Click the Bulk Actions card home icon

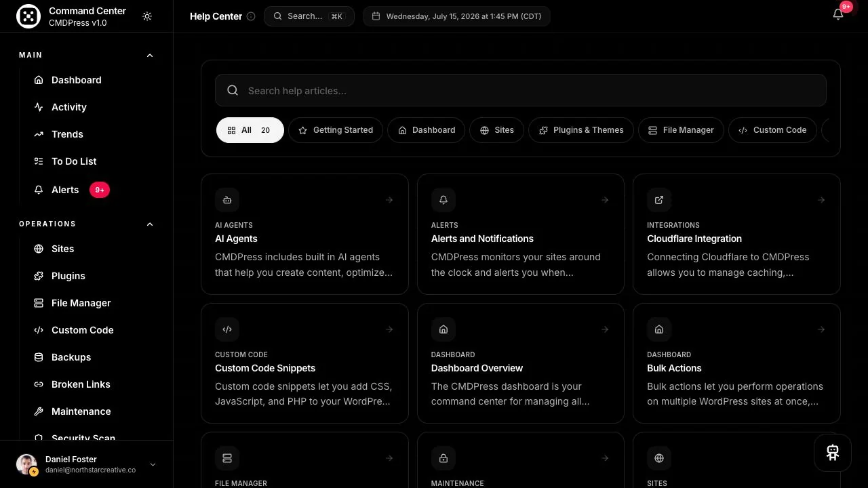coord(659,329)
